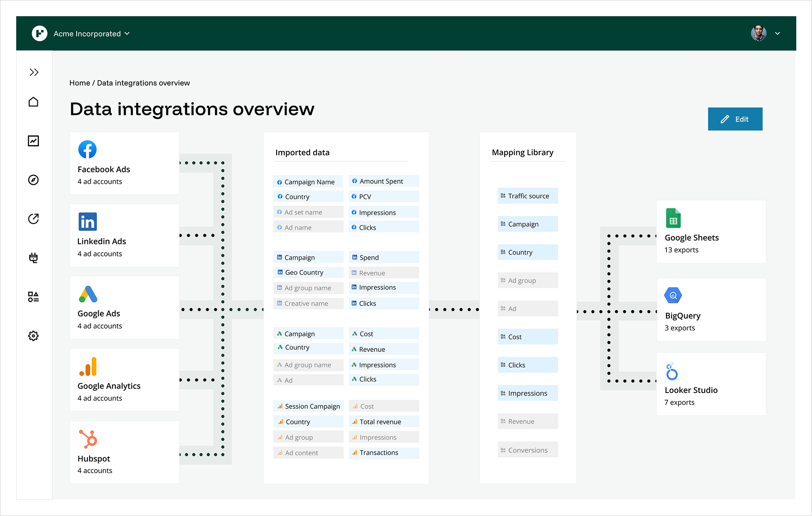Open the Acme Incorporated company switcher
The height and width of the screenshot is (516, 812).
[x=91, y=33]
